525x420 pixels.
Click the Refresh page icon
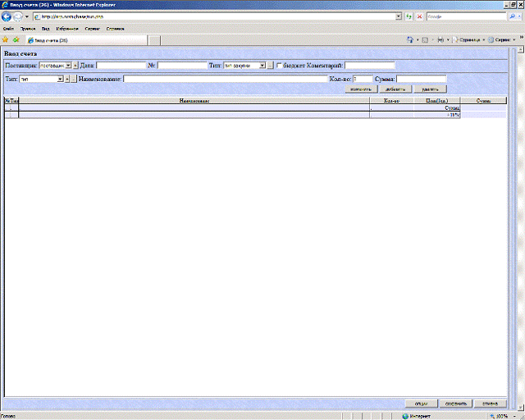point(409,16)
